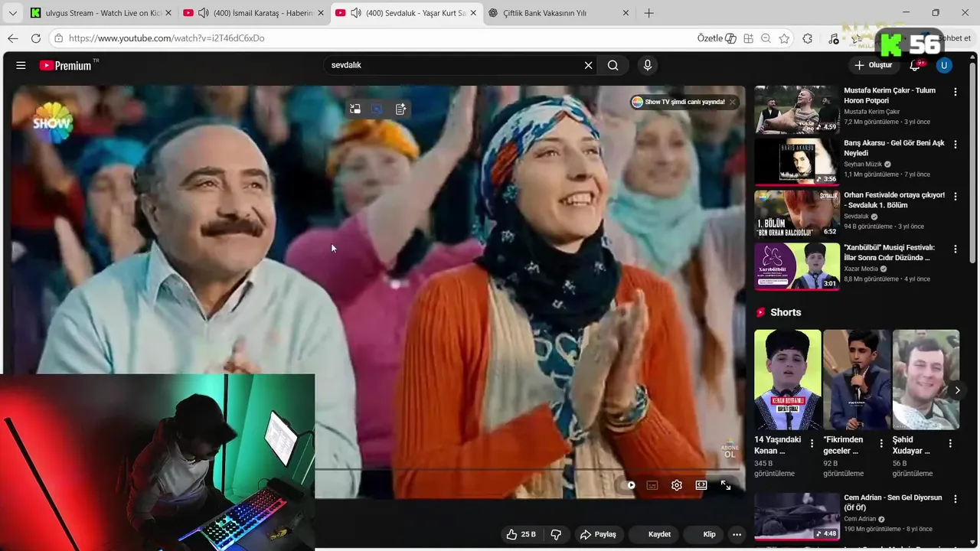
Task: Open the 'Fikrimden geceler' short thumbnail
Action: pyautogui.click(x=857, y=380)
